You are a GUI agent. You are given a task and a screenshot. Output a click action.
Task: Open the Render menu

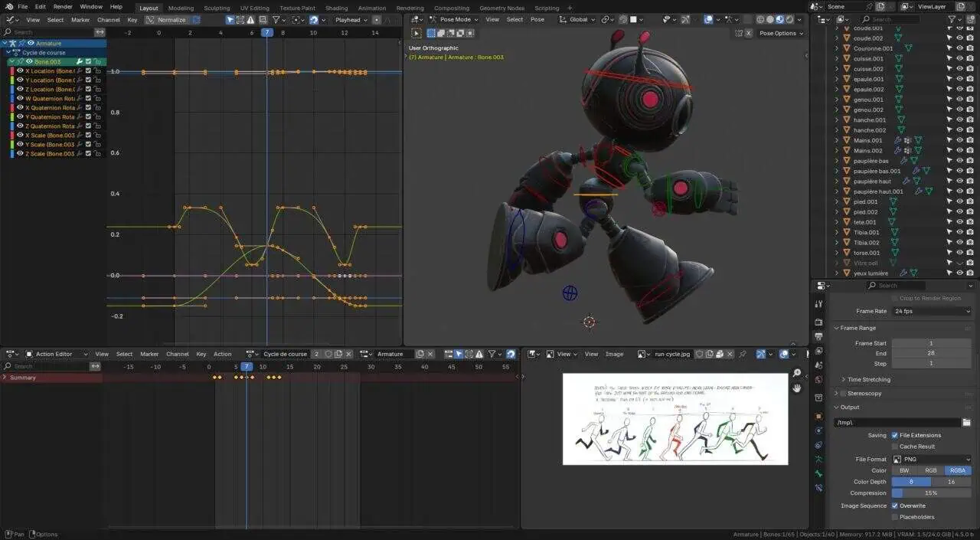pyautogui.click(x=63, y=6)
